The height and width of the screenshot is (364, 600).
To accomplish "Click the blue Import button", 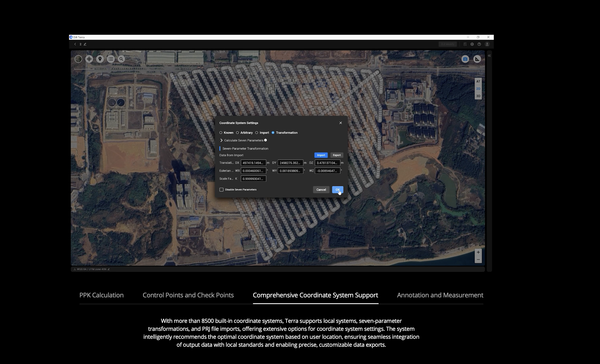I will [x=321, y=155].
